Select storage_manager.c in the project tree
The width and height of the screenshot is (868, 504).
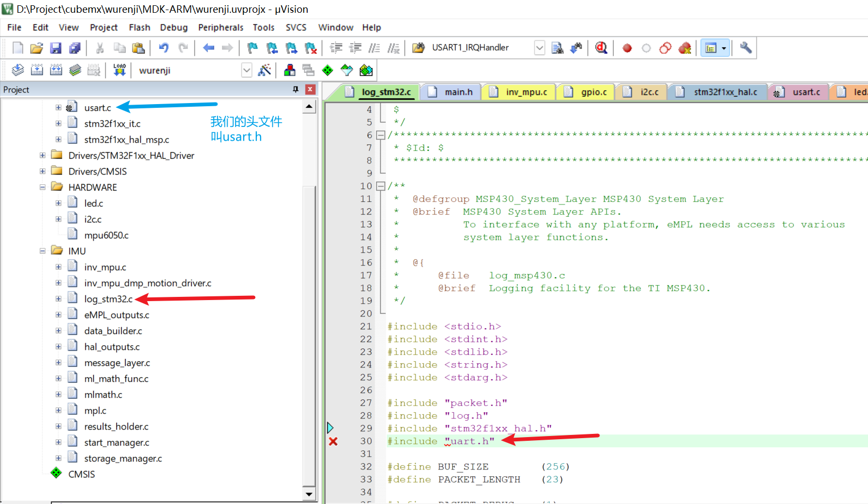click(123, 458)
